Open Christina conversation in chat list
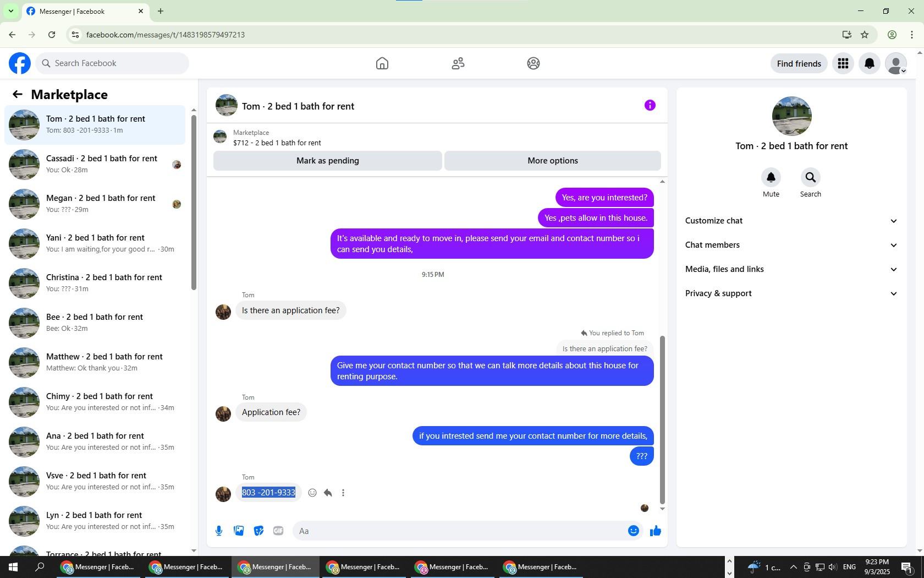The height and width of the screenshot is (578, 924). point(95,283)
